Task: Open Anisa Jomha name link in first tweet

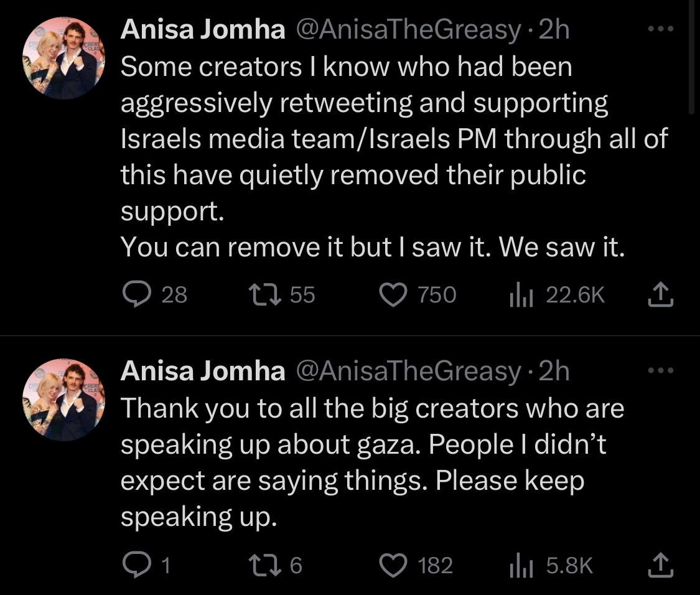Action: click(x=203, y=29)
